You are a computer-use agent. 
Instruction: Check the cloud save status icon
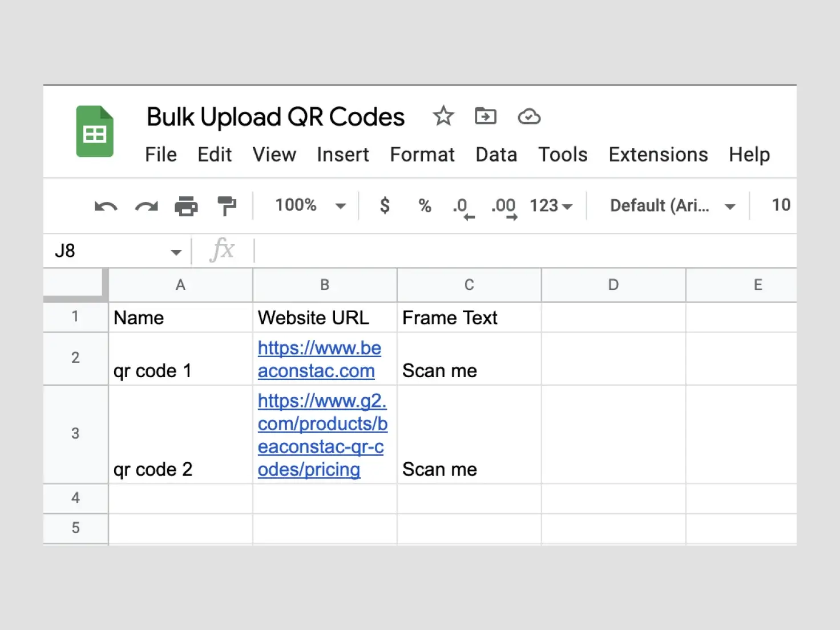pos(529,117)
